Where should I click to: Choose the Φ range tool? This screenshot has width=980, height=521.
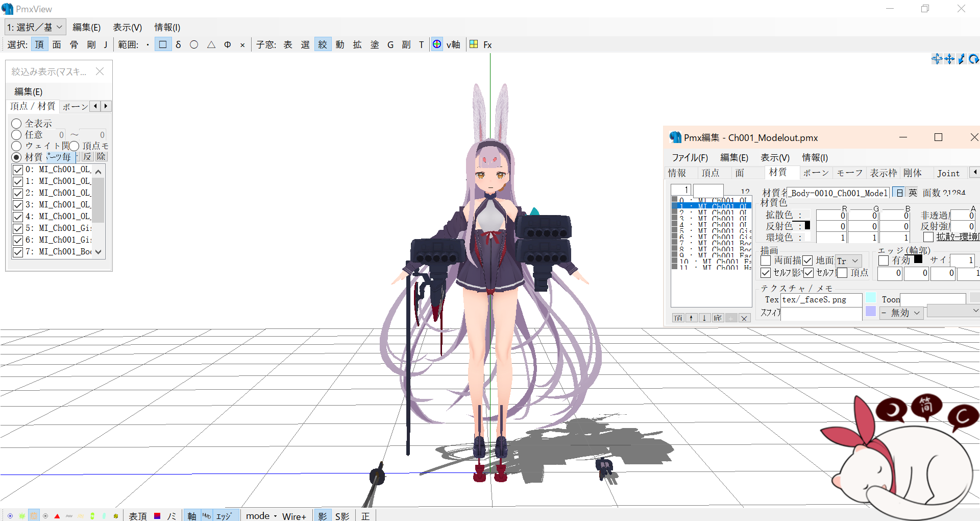pos(228,45)
